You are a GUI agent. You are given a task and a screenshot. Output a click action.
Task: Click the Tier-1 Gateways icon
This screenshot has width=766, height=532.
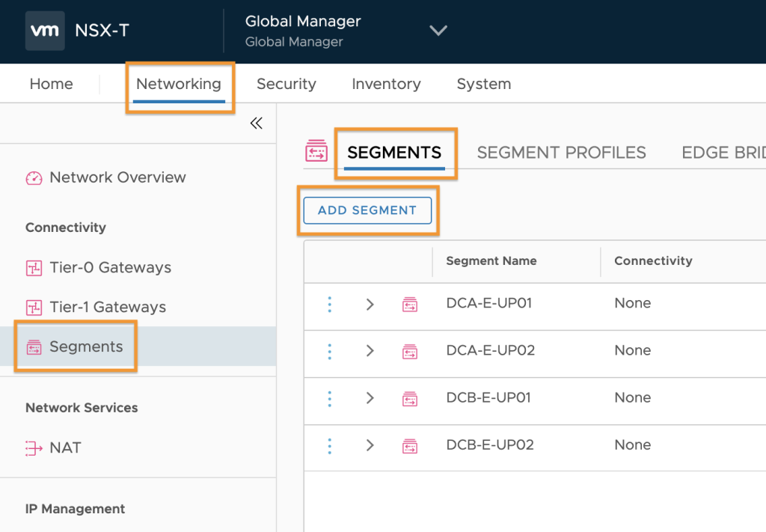[x=34, y=308]
